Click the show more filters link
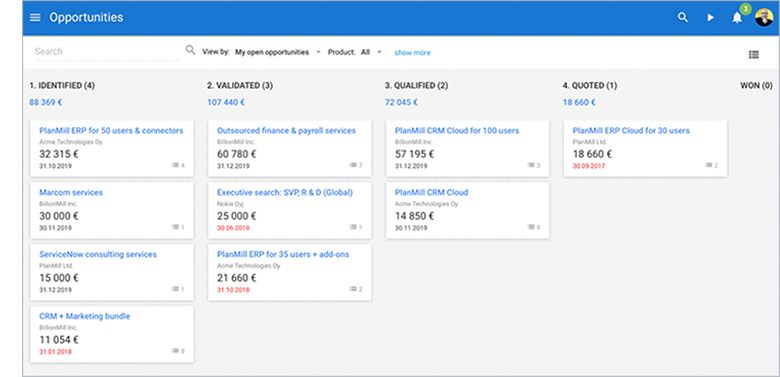The height and width of the screenshot is (377, 780). tap(412, 53)
